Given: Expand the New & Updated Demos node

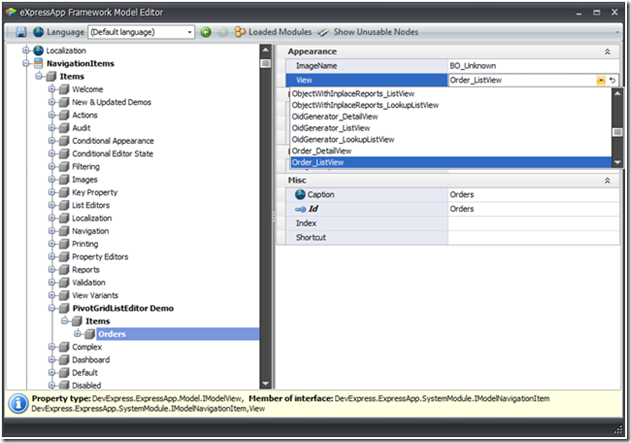Looking at the screenshot, I should coord(52,102).
